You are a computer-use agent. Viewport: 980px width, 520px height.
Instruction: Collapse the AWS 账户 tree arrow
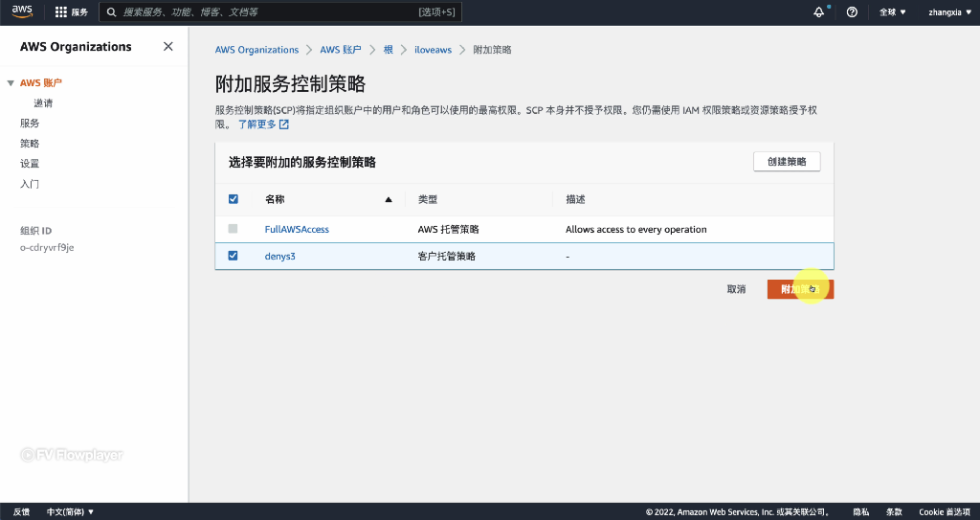11,83
